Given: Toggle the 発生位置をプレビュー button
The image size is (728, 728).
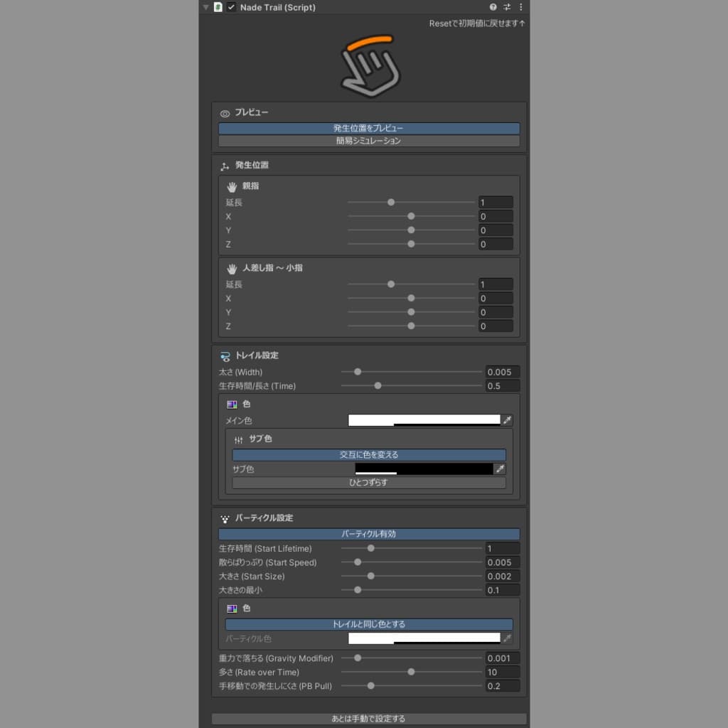Looking at the screenshot, I should coord(369,128).
